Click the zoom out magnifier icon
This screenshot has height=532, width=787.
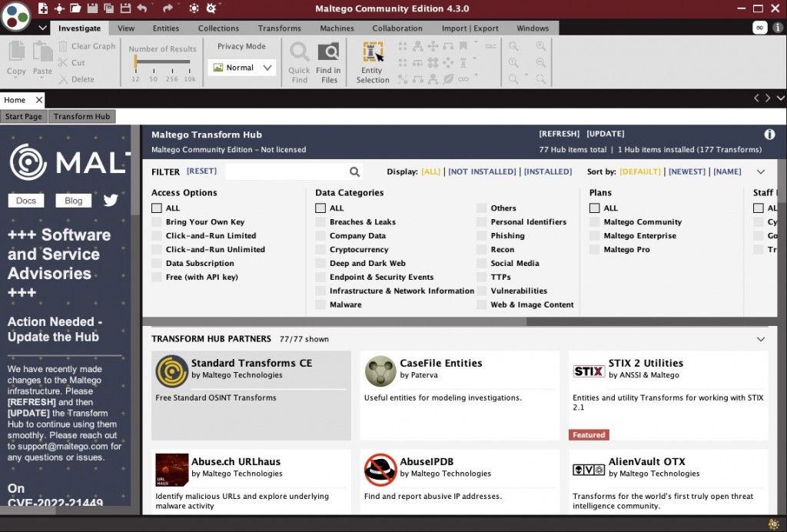540,62
